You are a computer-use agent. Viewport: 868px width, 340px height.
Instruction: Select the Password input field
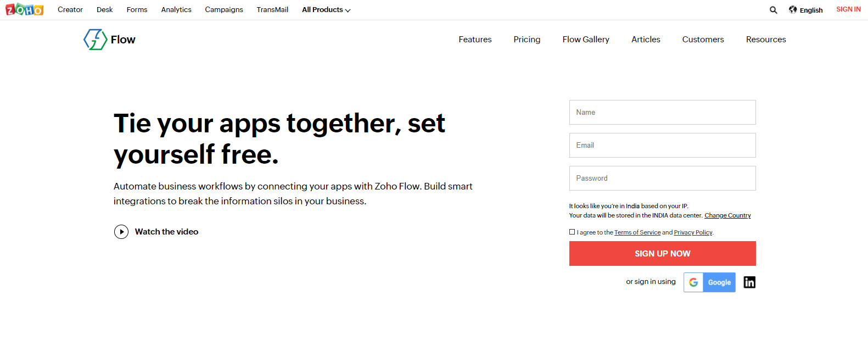[x=662, y=178]
